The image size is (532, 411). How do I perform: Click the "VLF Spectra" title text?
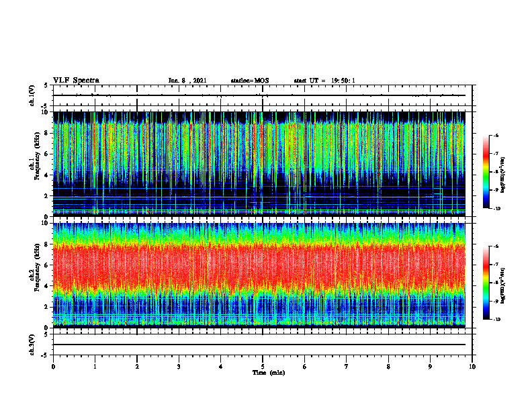(76, 81)
